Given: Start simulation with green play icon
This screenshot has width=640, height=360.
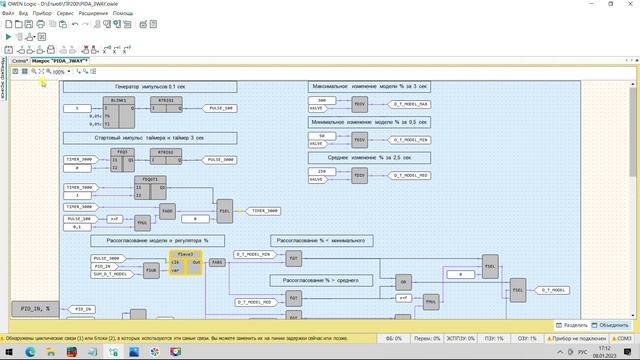Looking at the screenshot, I should pyautogui.click(x=8, y=37).
